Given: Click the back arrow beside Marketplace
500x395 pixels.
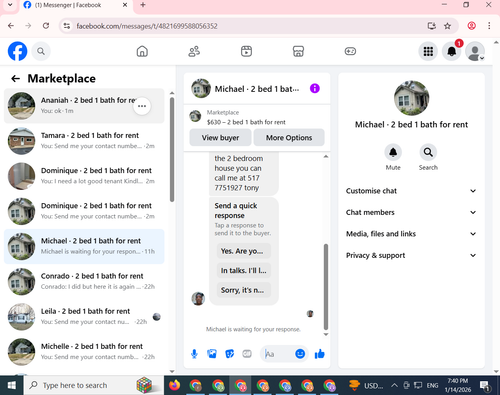Looking at the screenshot, I should [x=15, y=79].
